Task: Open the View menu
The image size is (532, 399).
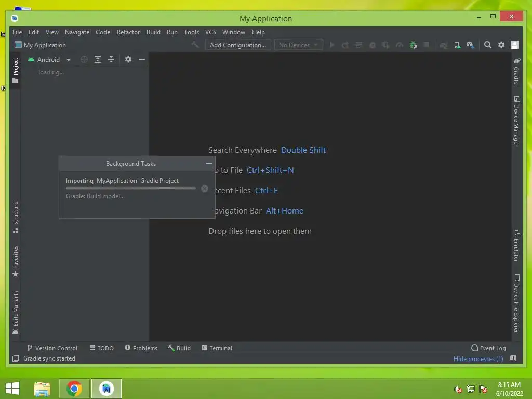Action: pos(52,32)
